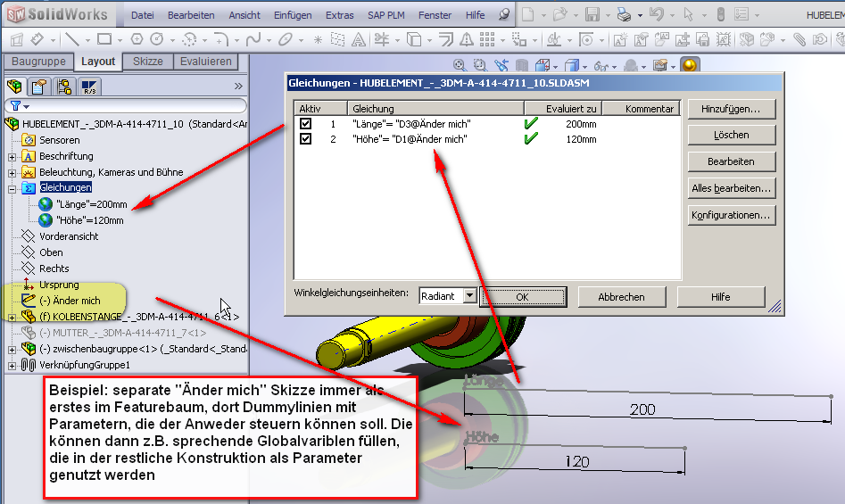845x504 pixels.
Task: Select the Line sketch tool
Action: click(x=71, y=39)
